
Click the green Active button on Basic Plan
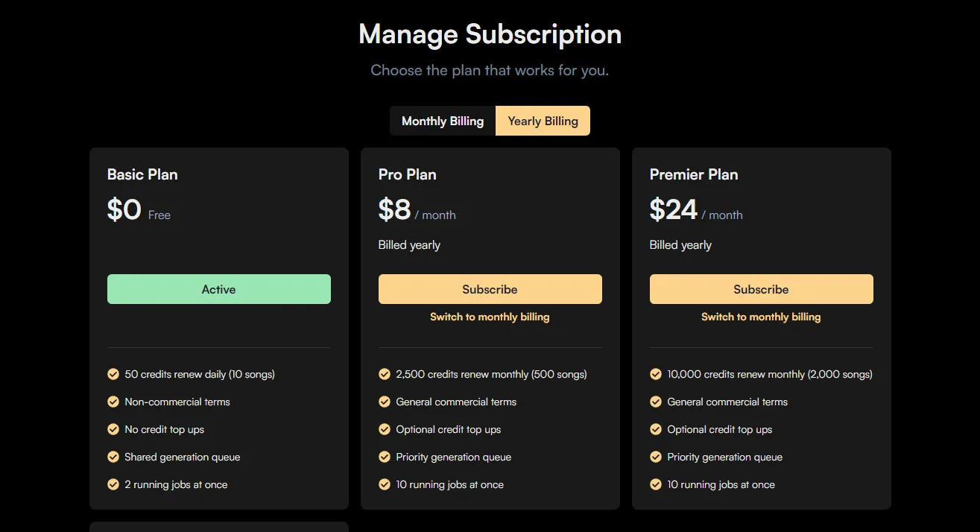pyautogui.click(x=218, y=289)
